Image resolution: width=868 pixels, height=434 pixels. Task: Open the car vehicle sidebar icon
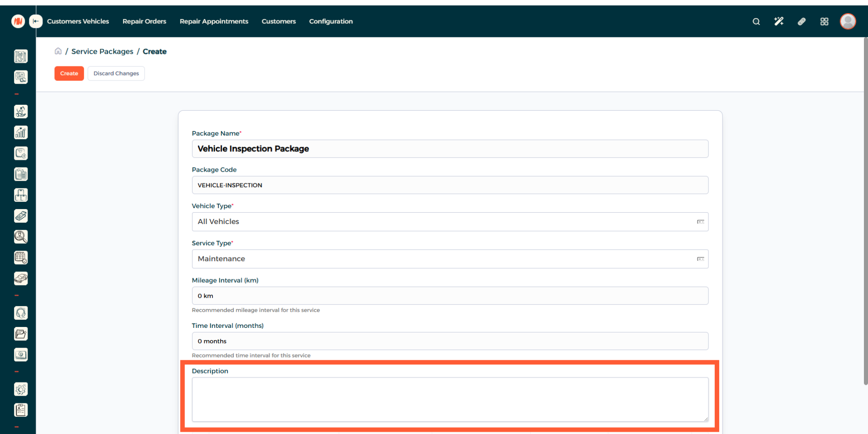click(21, 279)
